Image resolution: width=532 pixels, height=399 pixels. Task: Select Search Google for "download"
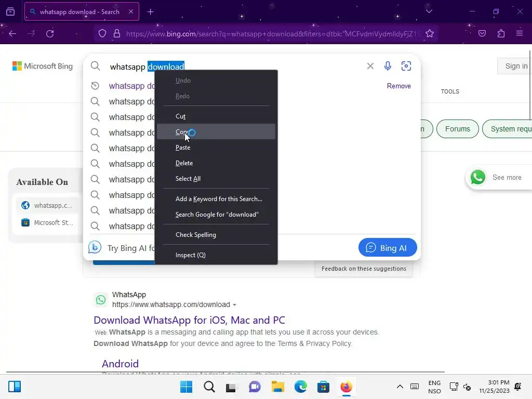tap(216, 215)
